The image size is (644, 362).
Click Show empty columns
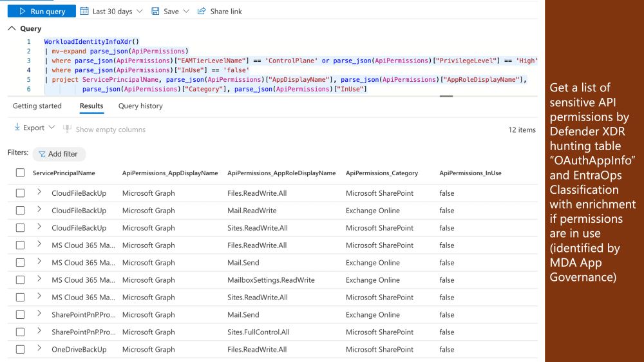tap(111, 129)
